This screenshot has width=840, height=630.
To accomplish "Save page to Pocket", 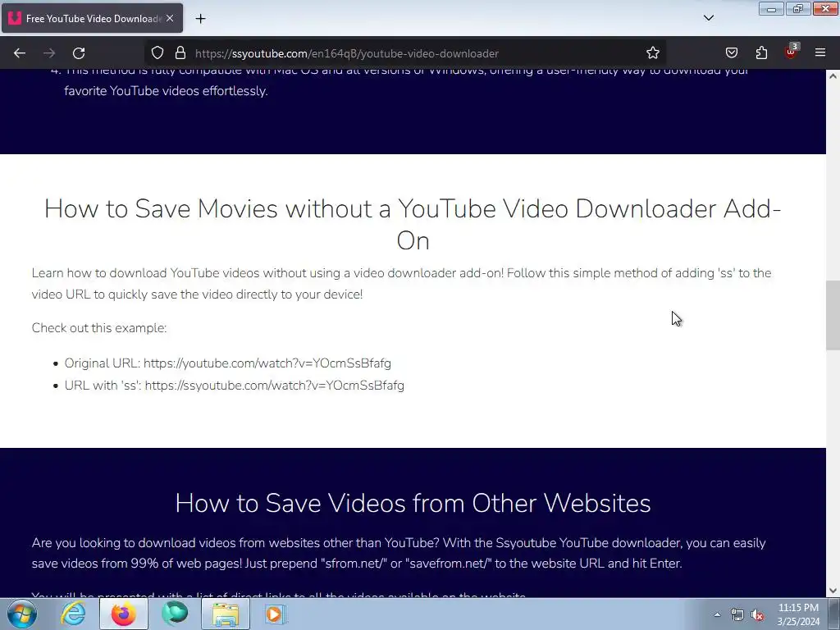I will point(731,53).
